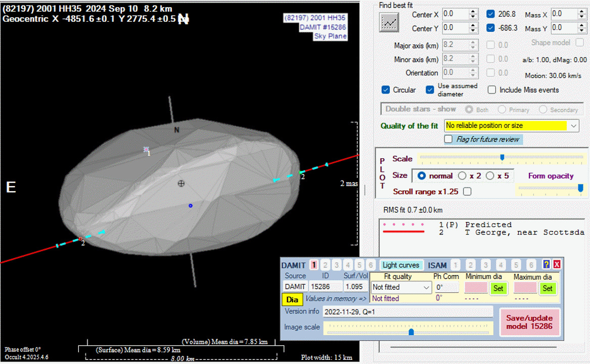Uncheck the Circular checkbox
Screen dimensions: 590x364
[386, 90]
